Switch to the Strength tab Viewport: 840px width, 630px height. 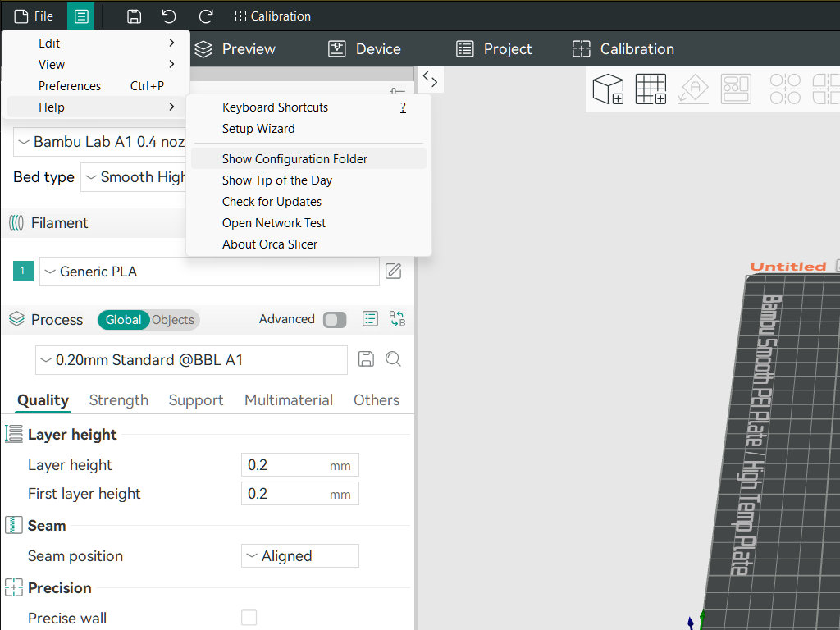118,400
